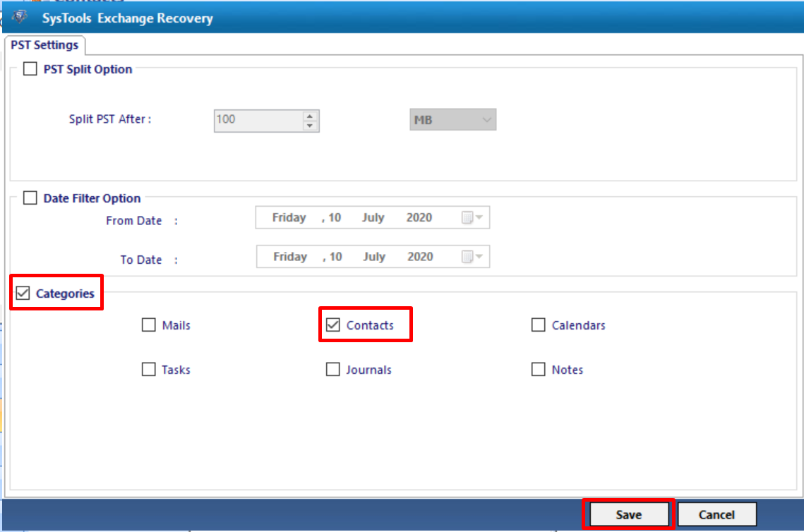Click the 'To Date' label
Image resolution: width=804 pixels, height=532 pixels.
click(x=141, y=260)
